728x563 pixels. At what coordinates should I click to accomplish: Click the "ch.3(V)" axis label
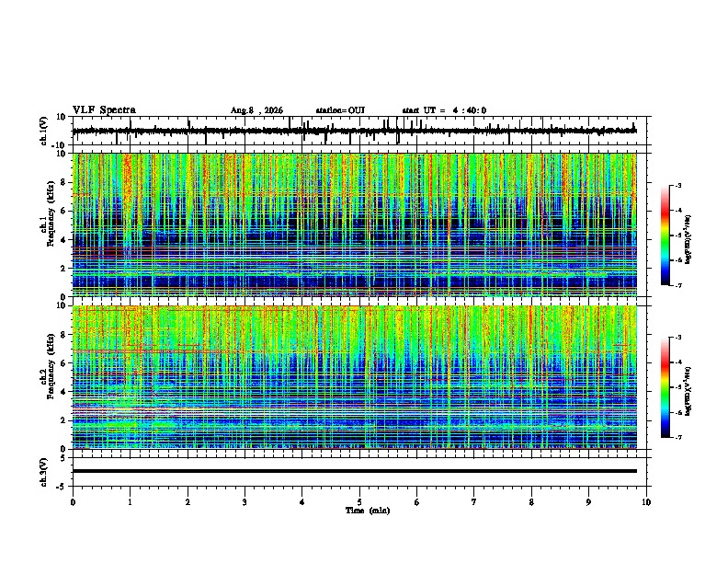click(44, 472)
